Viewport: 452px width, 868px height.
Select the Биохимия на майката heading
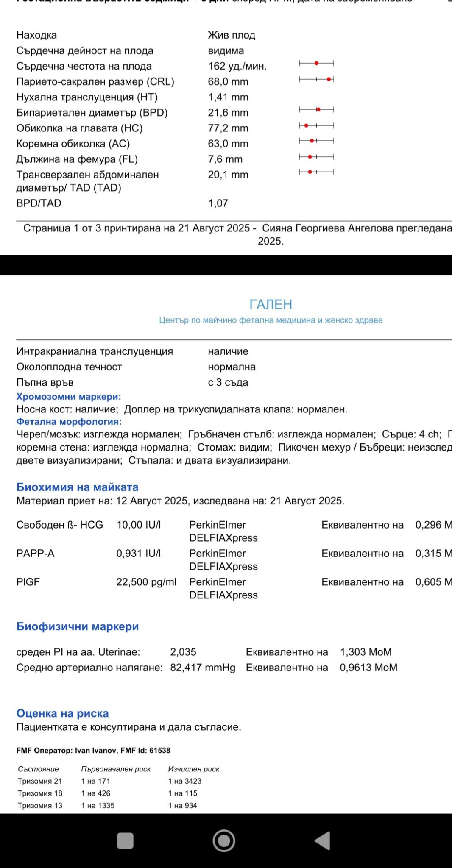pyautogui.click(x=77, y=487)
